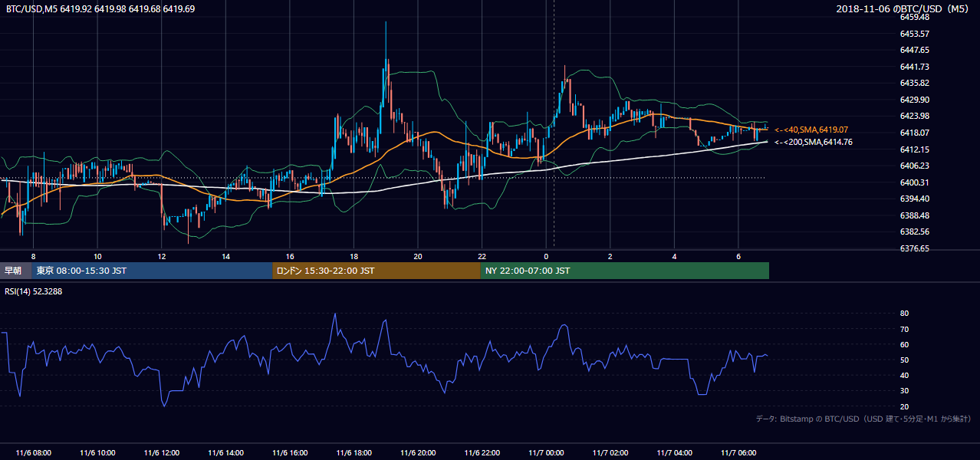Click price axis value 6441.73
The image size is (980, 460).
pyautogui.click(x=914, y=67)
